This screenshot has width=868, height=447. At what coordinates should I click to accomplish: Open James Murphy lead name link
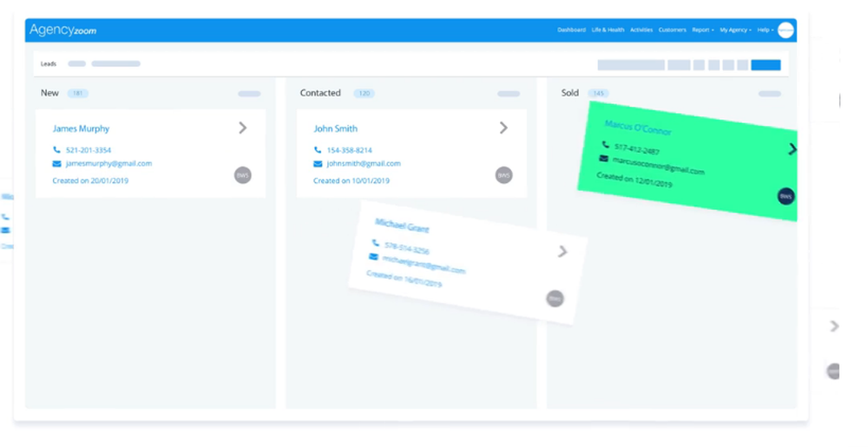[x=81, y=128]
